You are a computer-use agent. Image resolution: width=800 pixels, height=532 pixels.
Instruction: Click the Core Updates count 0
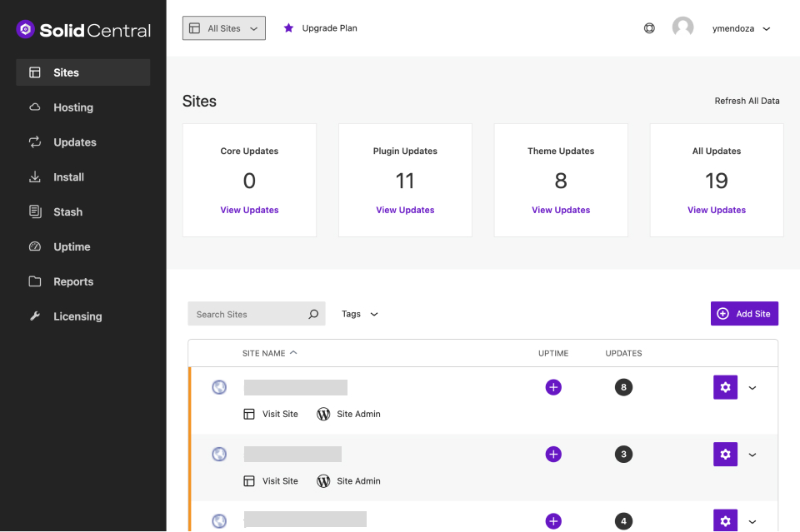[249, 181]
